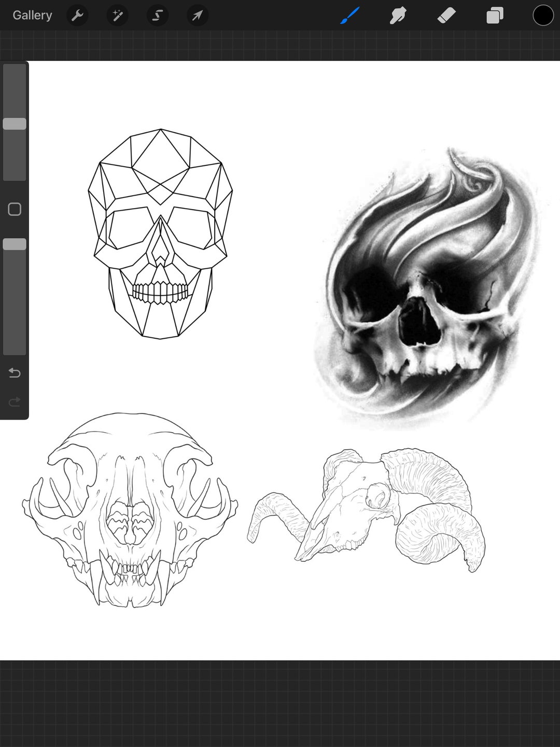This screenshot has height=747, width=560.
Task: Open the Adjustments magic wand icon
Action: click(117, 16)
